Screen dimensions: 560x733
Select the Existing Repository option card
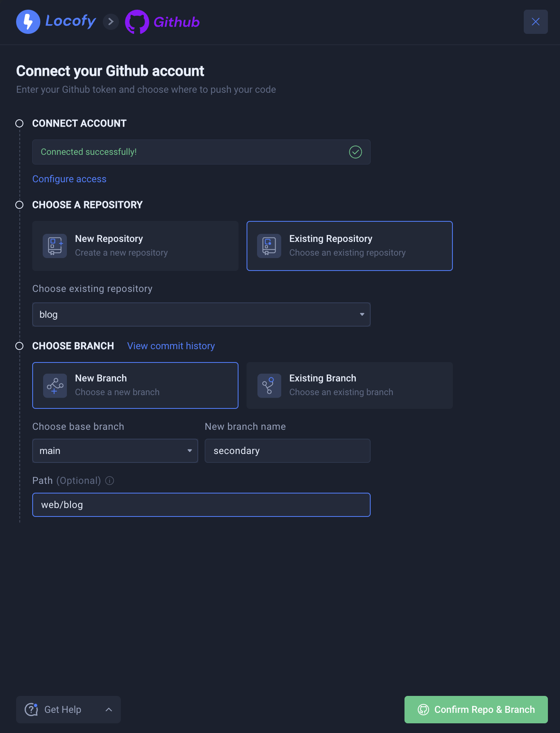(350, 246)
